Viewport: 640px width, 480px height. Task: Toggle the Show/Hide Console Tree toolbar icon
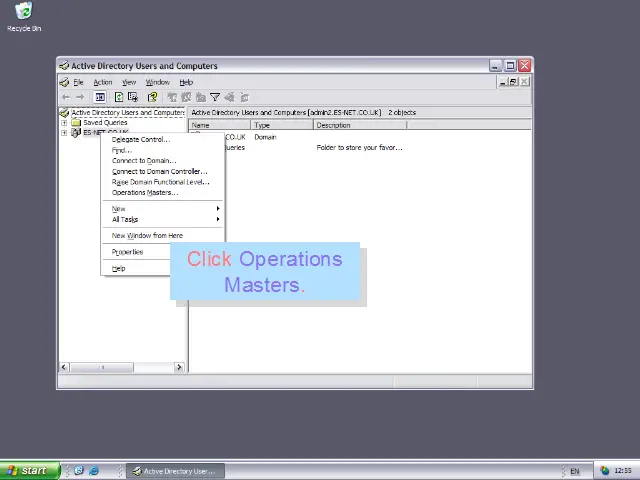(100, 97)
